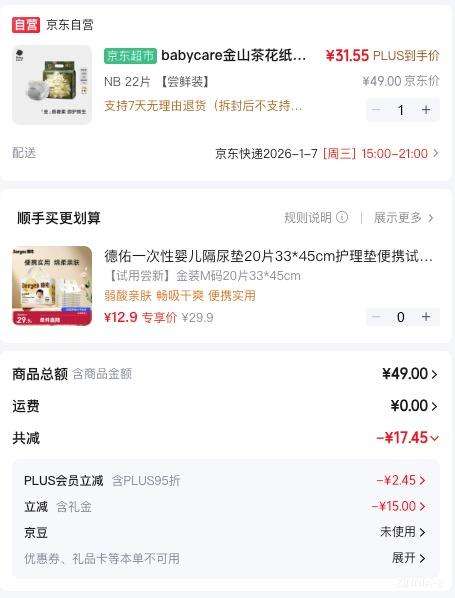Tap 展开 to expand coupons row
Image resolution: width=455 pixels, height=598 pixels.
point(408,558)
